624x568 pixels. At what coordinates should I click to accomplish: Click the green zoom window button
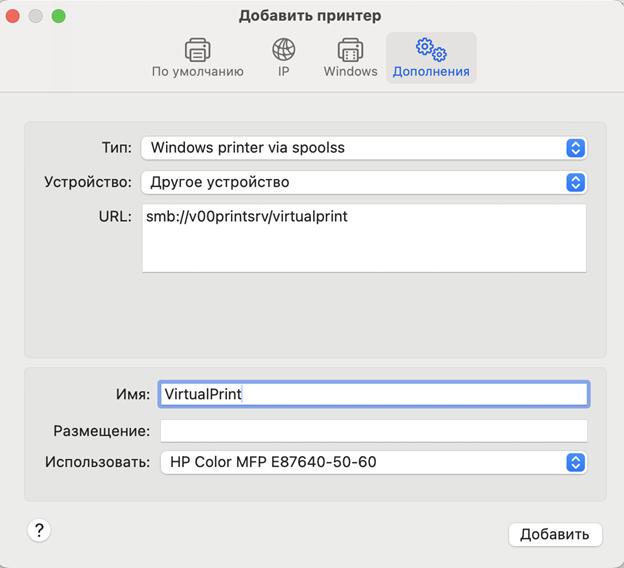[58, 16]
